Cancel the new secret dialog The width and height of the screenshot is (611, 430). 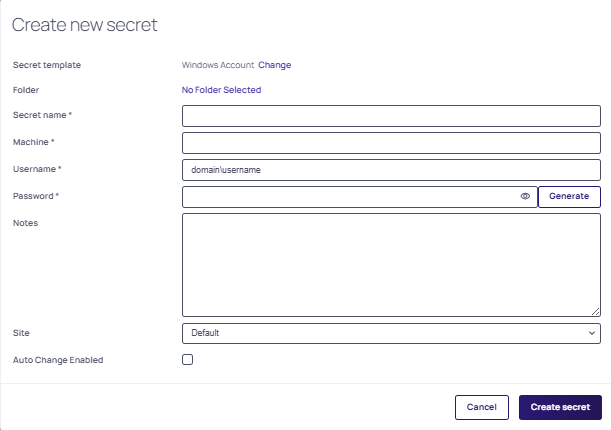click(x=481, y=407)
